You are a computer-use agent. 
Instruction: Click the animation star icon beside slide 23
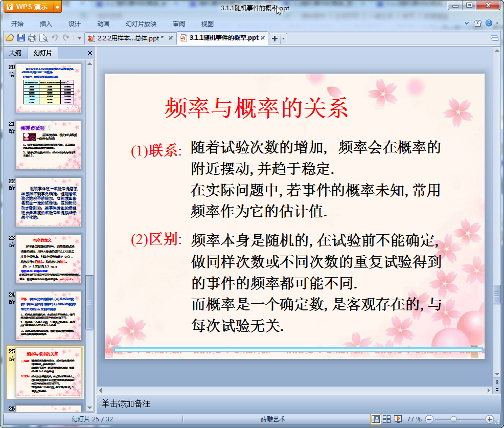coord(12,245)
